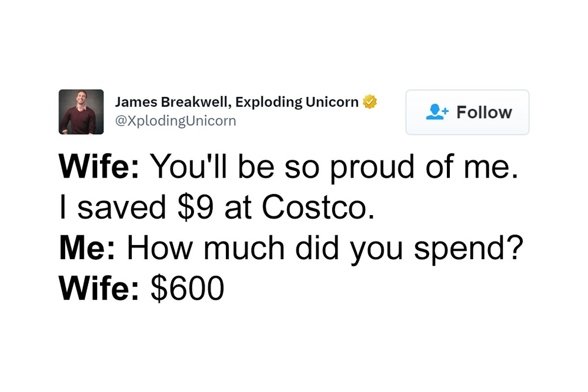Click the display name James Breakwell, Exploding Unicorn

pyautogui.click(x=236, y=101)
